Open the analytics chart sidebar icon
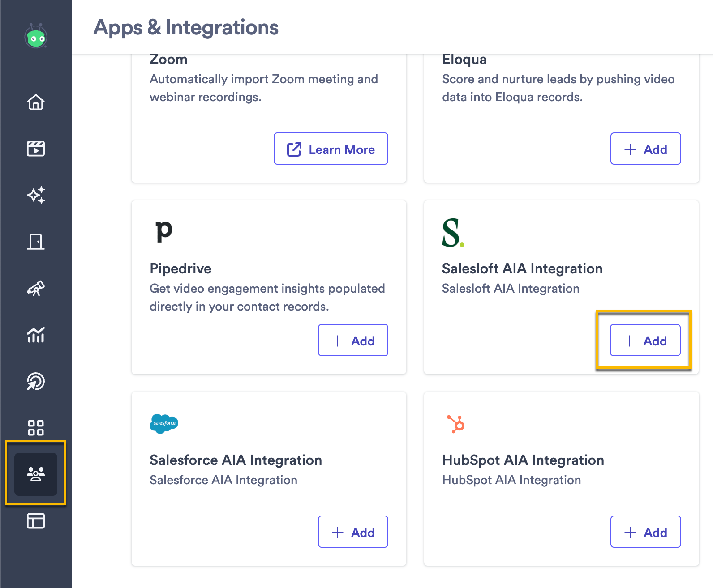713x588 pixels. 36,335
